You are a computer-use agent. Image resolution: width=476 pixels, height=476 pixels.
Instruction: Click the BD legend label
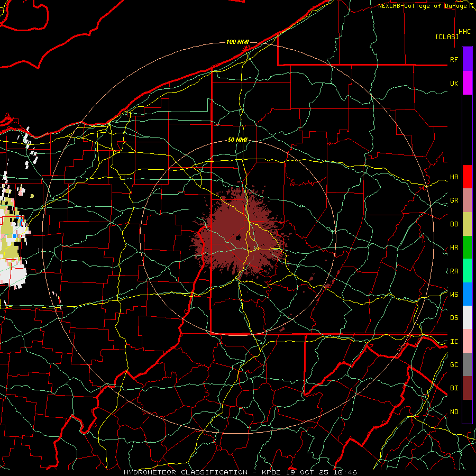tap(454, 224)
